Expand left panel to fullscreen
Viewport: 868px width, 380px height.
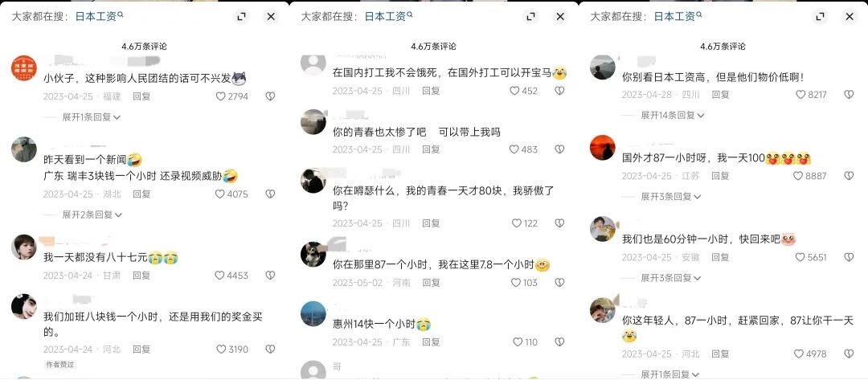click(x=241, y=17)
